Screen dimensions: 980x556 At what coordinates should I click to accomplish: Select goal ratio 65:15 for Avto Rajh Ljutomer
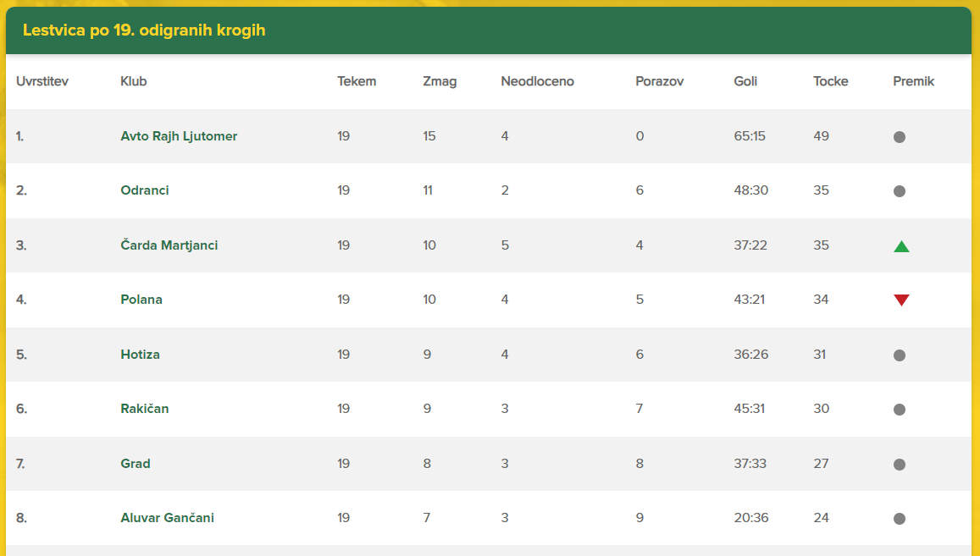coord(750,136)
